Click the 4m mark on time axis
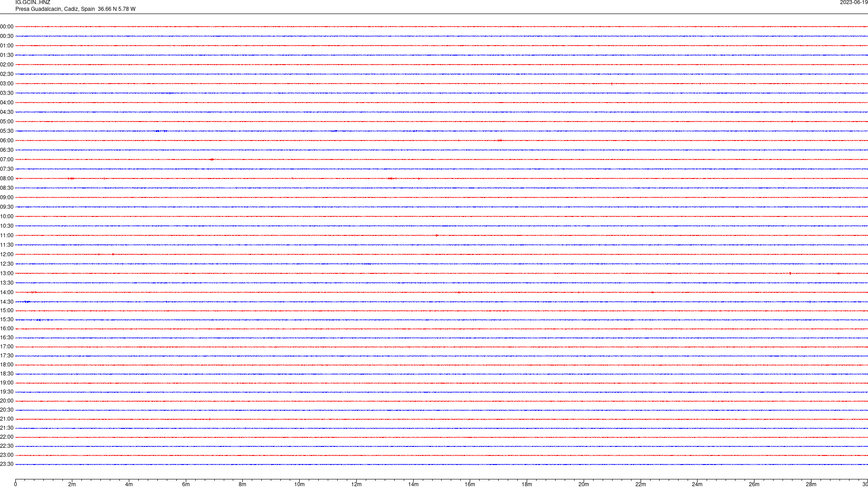The width and height of the screenshot is (868, 488). [x=129, y=484]
